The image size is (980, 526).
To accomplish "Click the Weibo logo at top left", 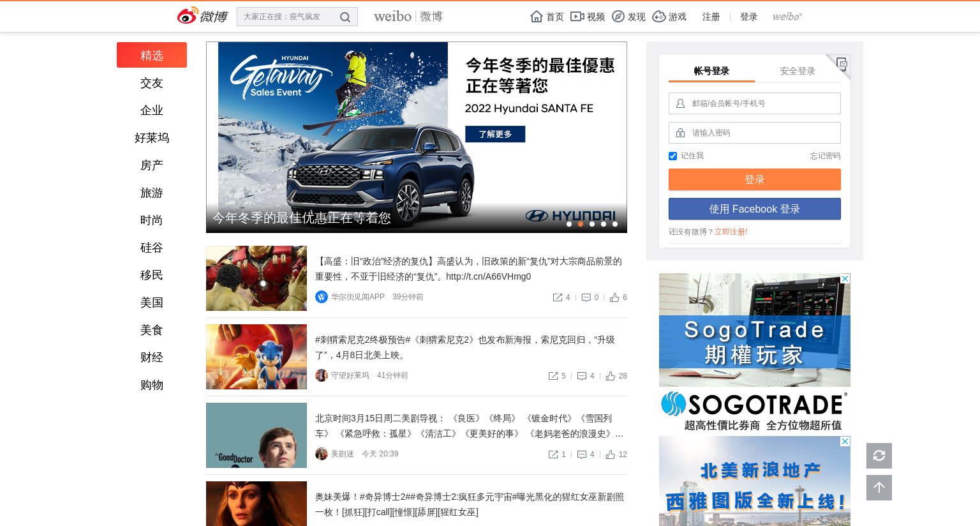I will click(x=202, y=16).
